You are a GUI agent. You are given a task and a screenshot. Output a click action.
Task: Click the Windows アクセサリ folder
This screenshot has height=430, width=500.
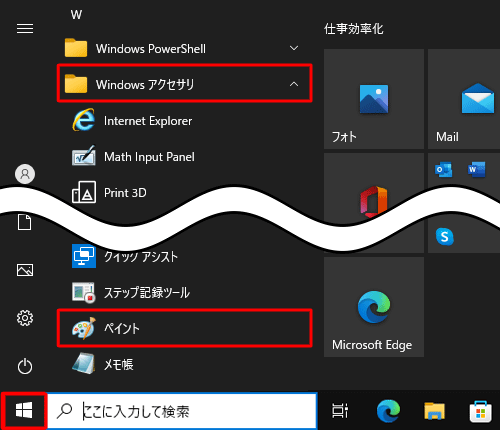click(185, 83)
